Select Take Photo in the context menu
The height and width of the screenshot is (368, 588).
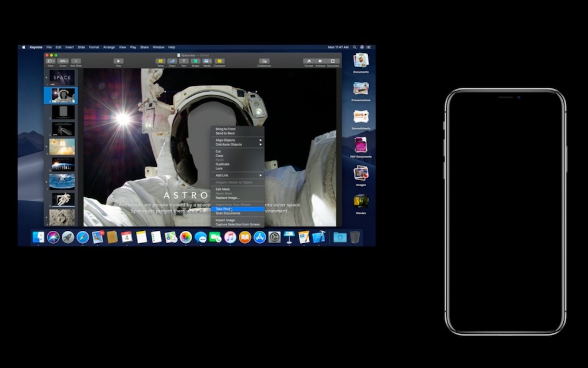click(x=238, y=209)
